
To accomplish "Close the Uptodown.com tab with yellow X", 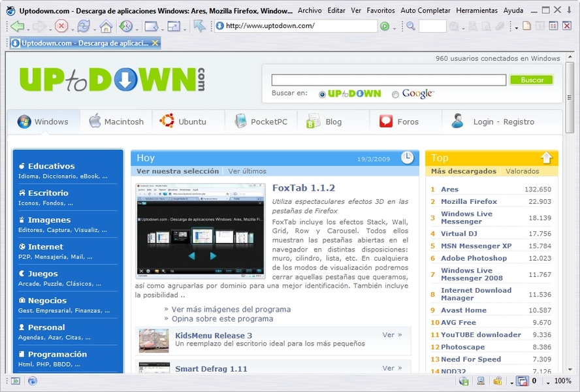I will [x=155, y=43].
